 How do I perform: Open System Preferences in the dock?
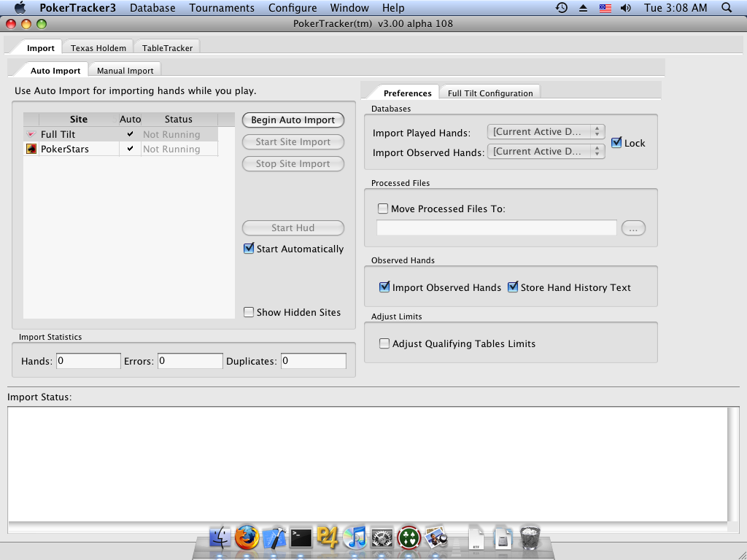(x=381, y=538)
